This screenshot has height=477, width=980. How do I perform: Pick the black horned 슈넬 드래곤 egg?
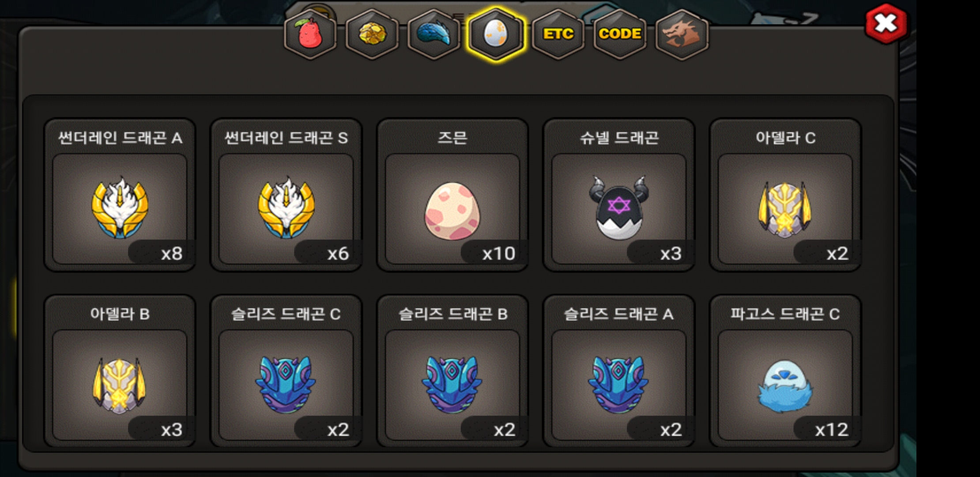(619, 195)
